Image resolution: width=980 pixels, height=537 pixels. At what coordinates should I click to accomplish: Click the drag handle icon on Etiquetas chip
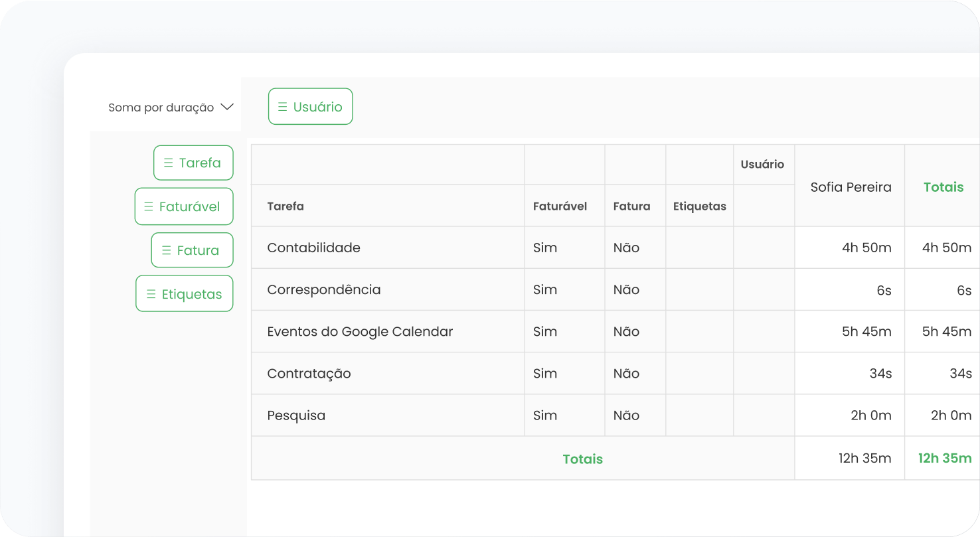[151, 294]
